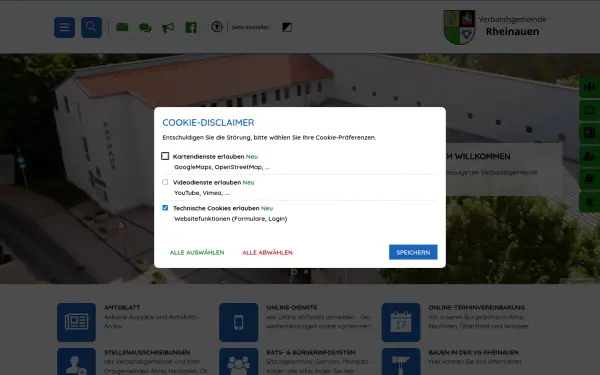Open the Rats- & Bürgerinfosystem group icon

(238, 362)
